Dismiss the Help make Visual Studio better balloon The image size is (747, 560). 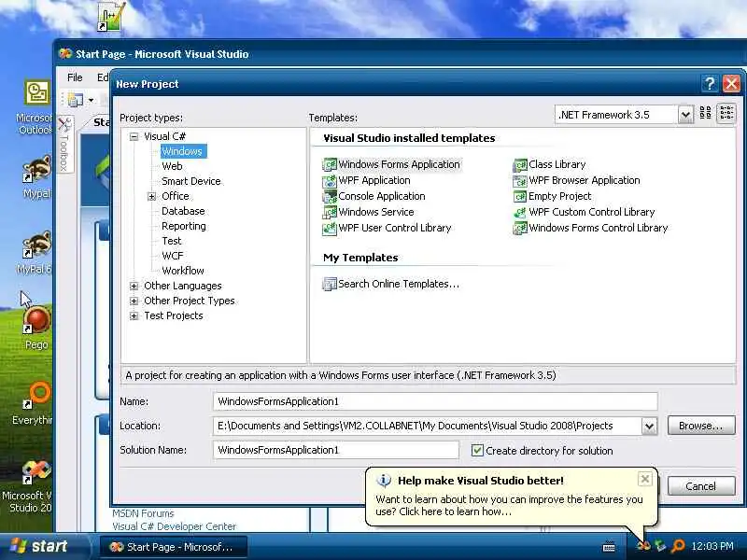tap(644, 479)
